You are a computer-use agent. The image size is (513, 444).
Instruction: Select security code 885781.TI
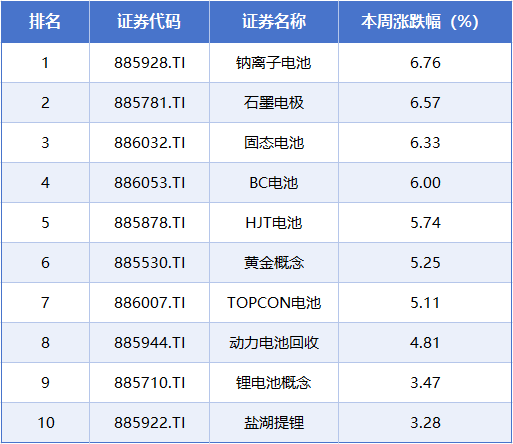pos(149,103)
